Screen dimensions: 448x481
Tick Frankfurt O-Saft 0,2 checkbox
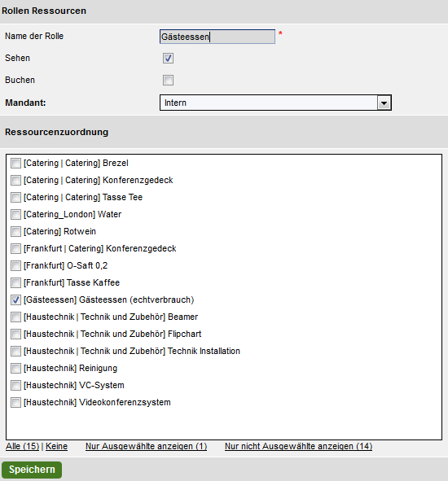tap(15, 265)
